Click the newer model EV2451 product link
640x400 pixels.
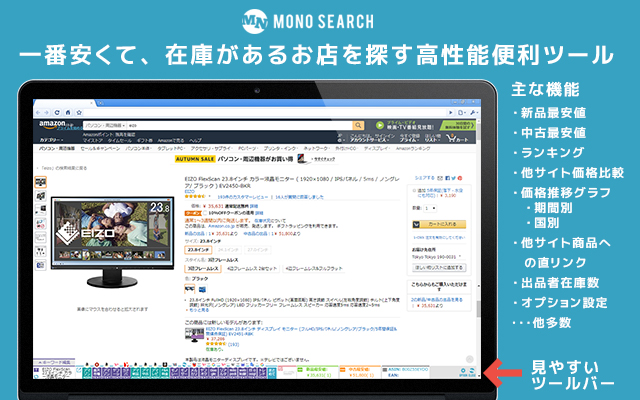[301, 331]
